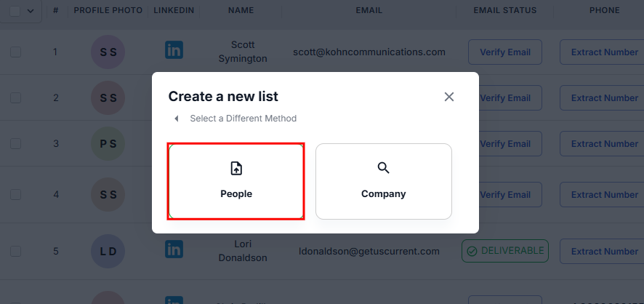The width and height of the screenshot is (644, 304).
Task: Close the Create a new list dialog
Action: (449, 97)
